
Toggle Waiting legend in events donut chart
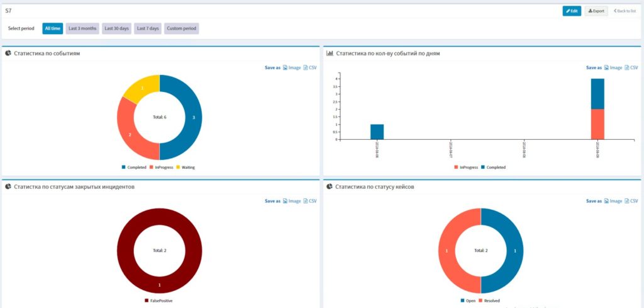coord(186,167)
